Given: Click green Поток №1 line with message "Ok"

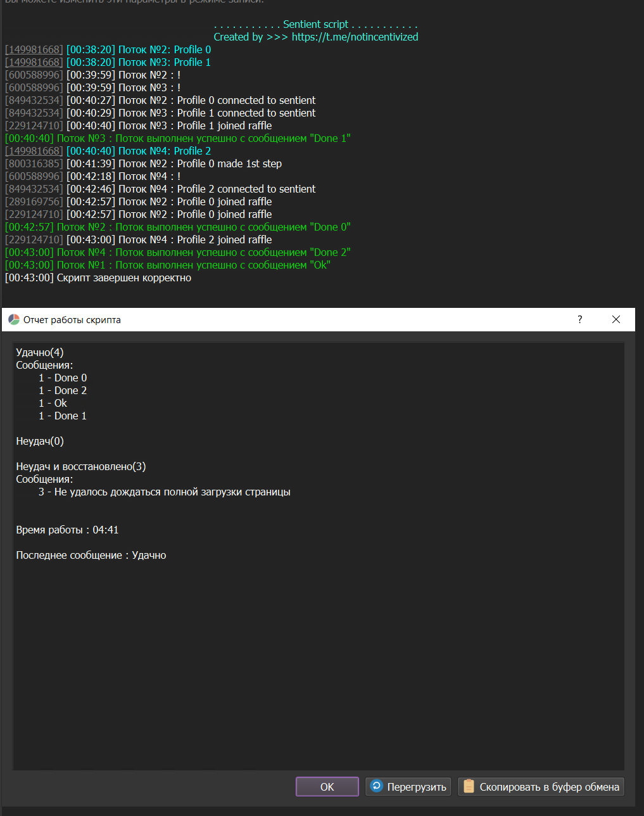Looking at the screenshot, I should coord(168,265).
